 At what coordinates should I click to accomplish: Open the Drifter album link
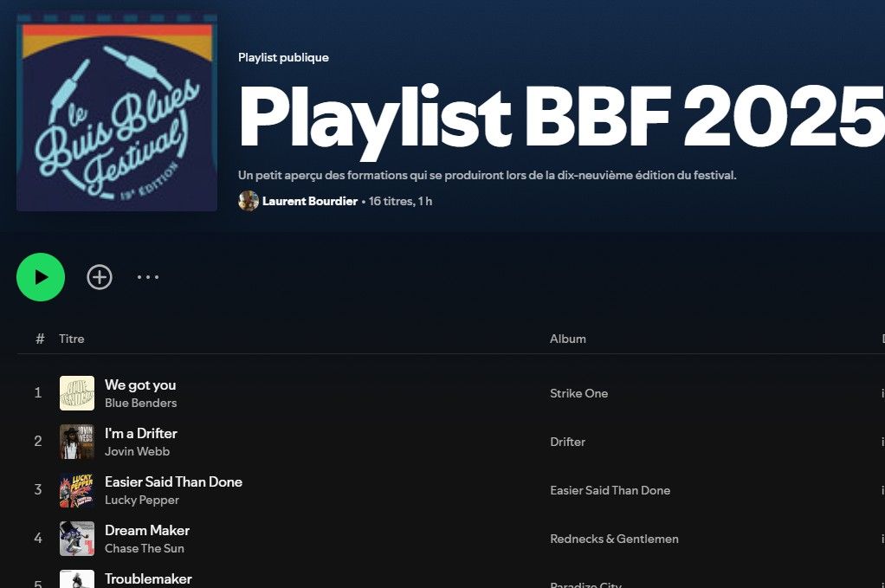(568, 442)
